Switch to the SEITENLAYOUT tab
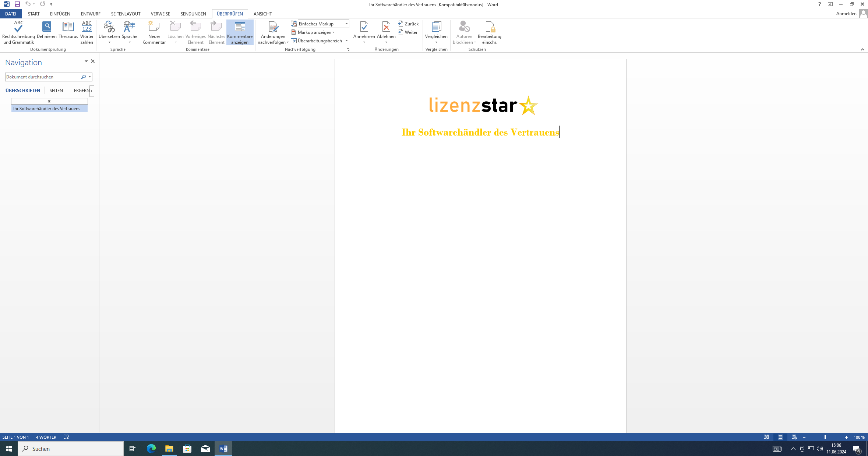Viewport: 868px width, 456px height. pyautogui.click(x=126, y=14)
